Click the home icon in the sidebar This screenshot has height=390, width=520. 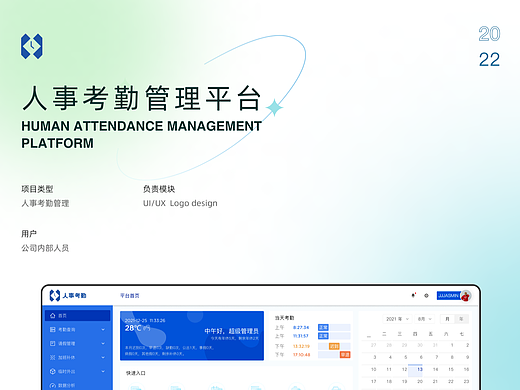52,315
